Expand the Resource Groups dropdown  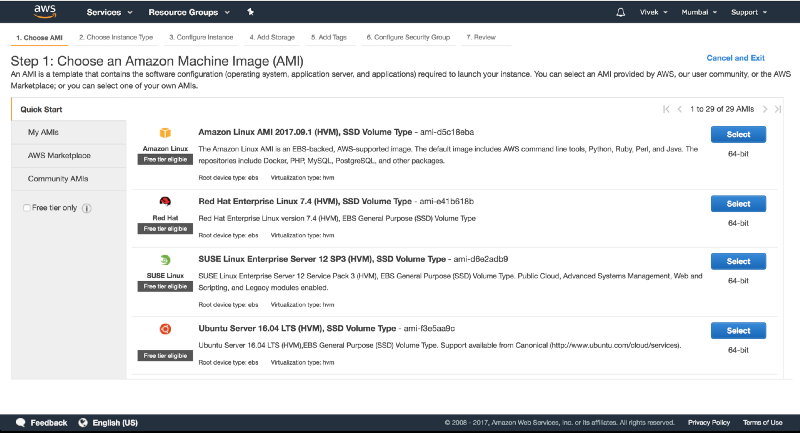pos(189,12)
